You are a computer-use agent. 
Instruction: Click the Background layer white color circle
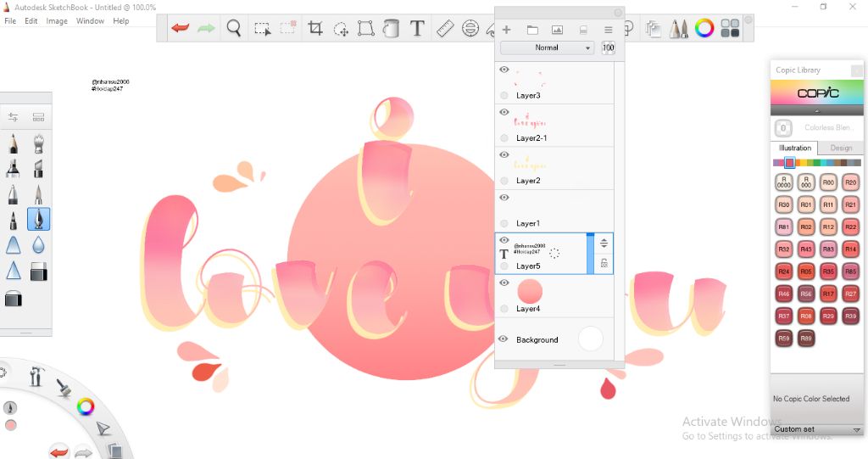(x=590, y=339)
